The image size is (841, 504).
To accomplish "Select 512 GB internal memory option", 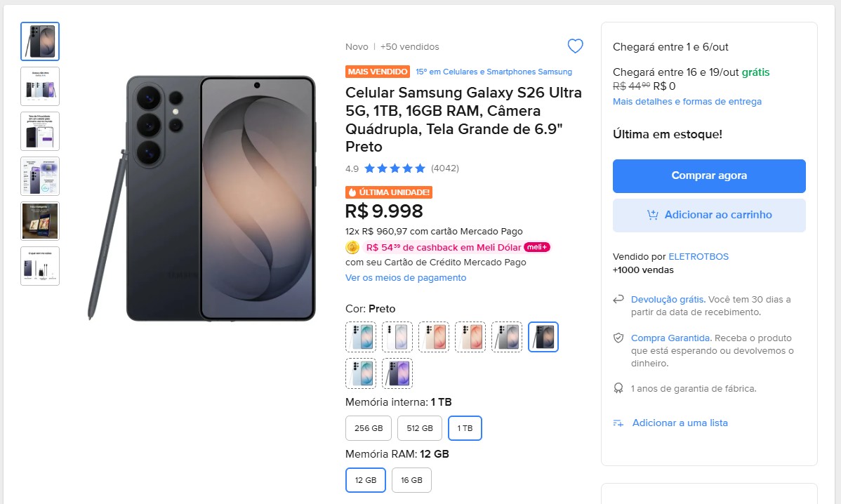I will 419,428.
